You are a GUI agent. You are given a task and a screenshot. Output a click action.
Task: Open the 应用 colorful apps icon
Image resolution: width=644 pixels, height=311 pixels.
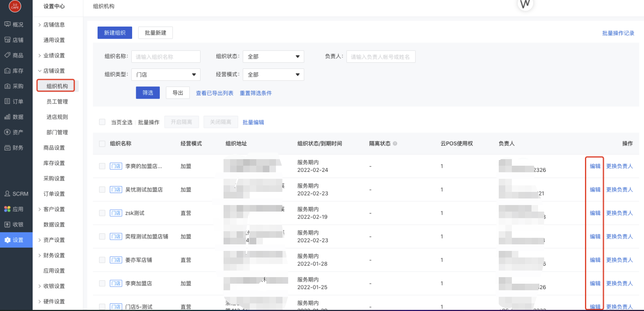[x=7, y=209]
